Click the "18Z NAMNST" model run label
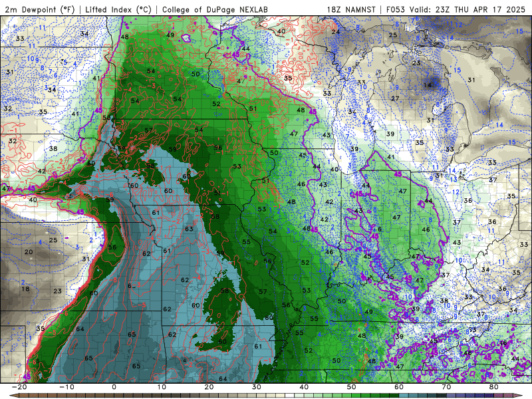532x399 pixels. [x=351, y=9]
